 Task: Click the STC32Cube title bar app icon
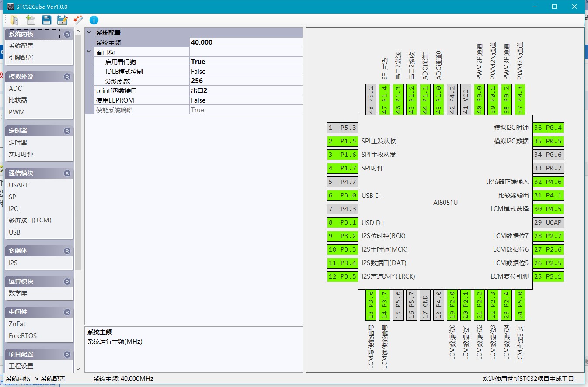point(10,7)
